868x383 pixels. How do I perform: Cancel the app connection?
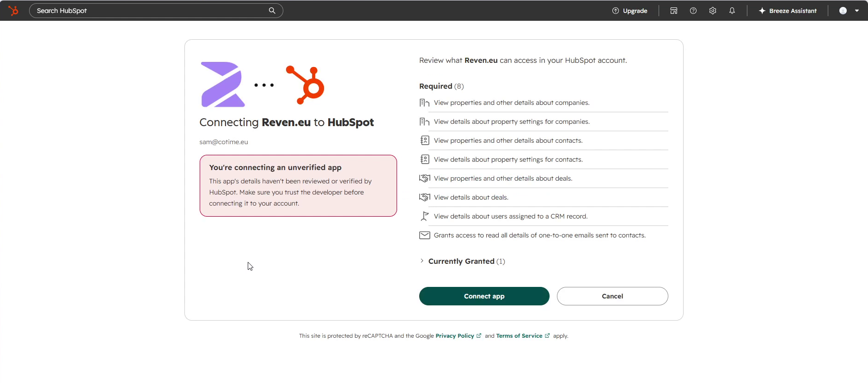pos(612,296)
